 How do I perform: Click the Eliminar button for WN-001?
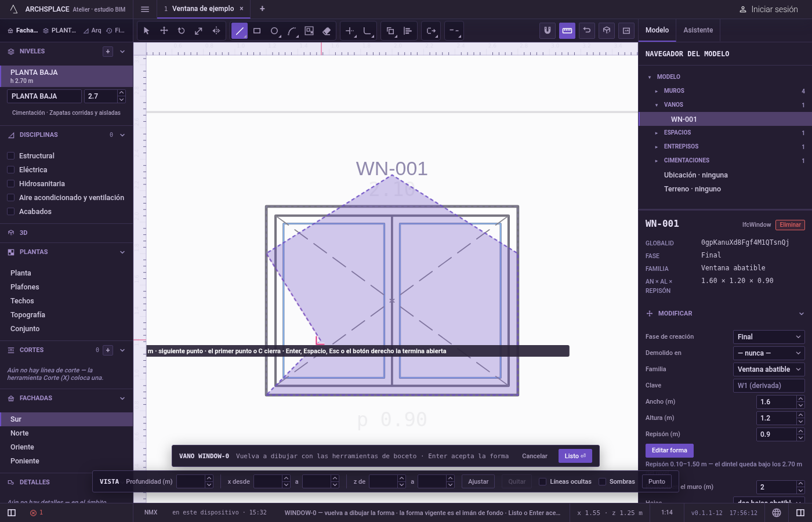(790, 225)
